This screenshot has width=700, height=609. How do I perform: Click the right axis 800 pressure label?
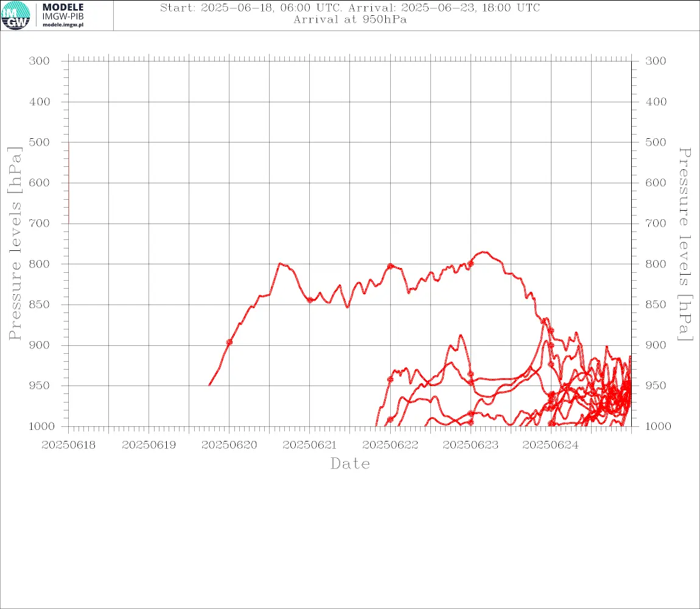click(x=656, y=264)
